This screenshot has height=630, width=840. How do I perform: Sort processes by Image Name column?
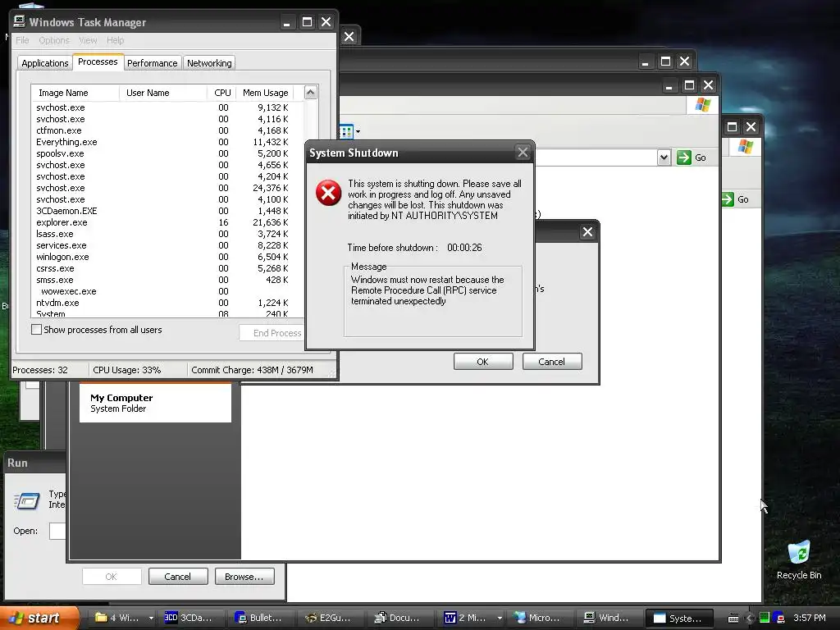(75, 93)
